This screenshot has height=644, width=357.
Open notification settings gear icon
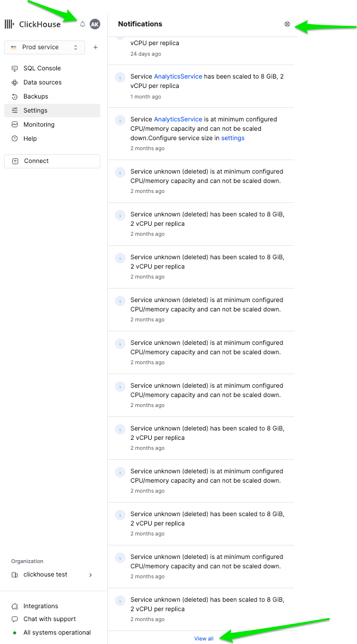point(287,24)
